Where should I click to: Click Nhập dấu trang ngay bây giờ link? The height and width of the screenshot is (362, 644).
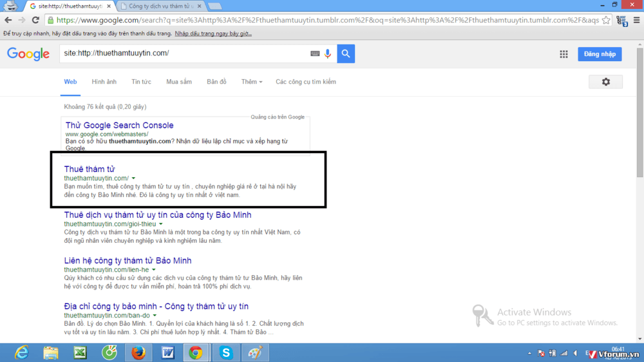(x=213, y=33)
